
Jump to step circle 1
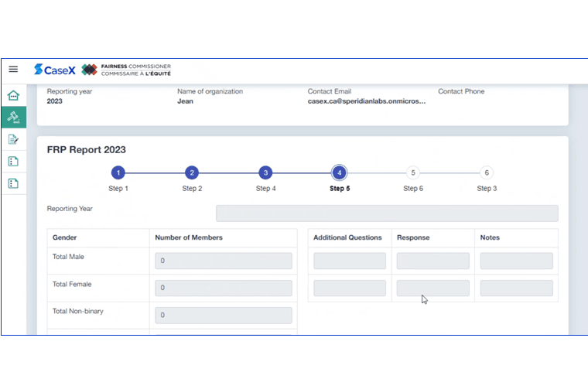pyautogui.click(x=118, y=172)
